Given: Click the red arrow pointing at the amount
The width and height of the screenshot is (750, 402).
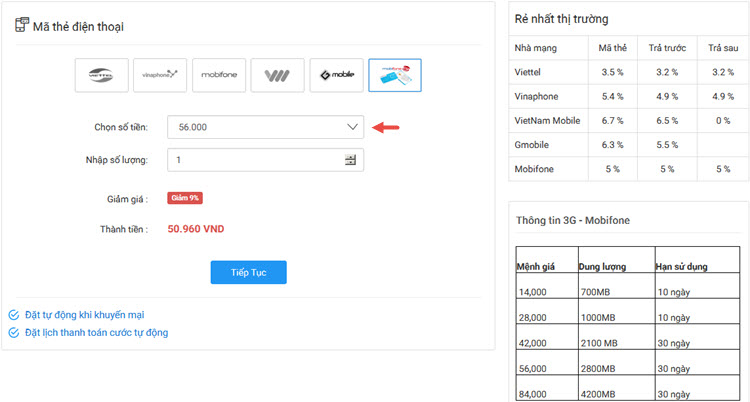Looking at the screenshot, I should coord(386,127).
